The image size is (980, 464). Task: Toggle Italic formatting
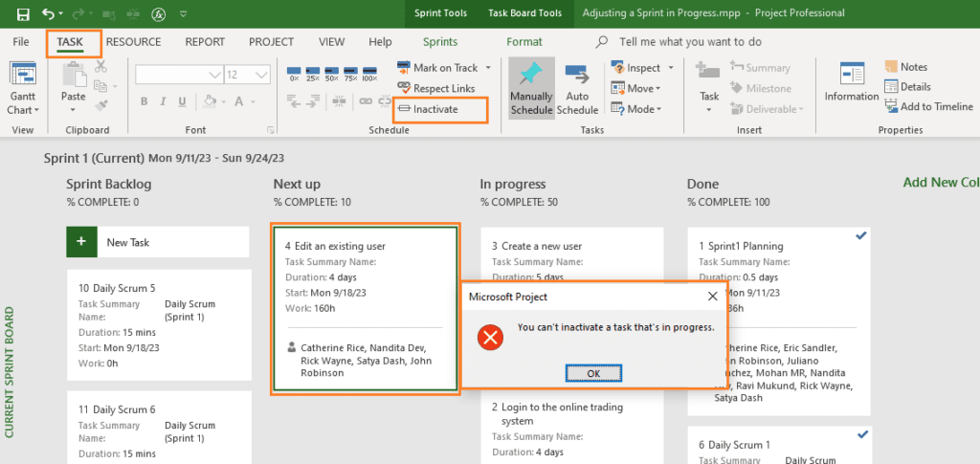163,101
